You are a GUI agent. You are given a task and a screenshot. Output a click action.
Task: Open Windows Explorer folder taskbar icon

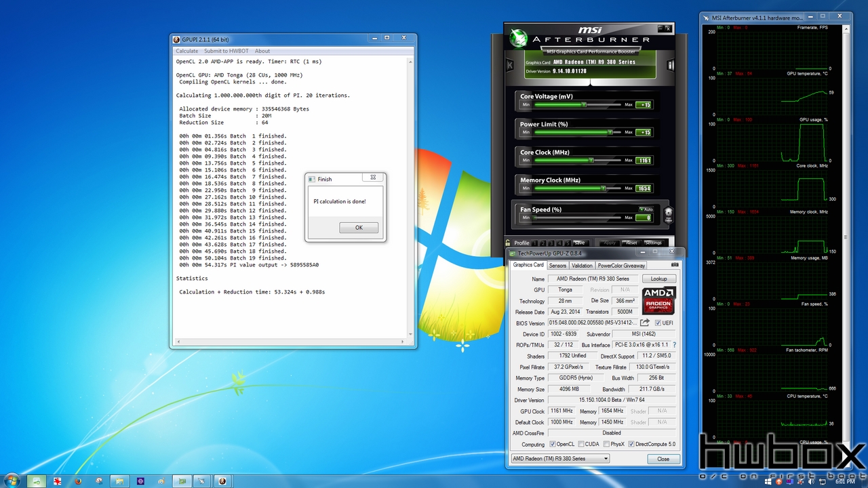[x=120, y=481]
